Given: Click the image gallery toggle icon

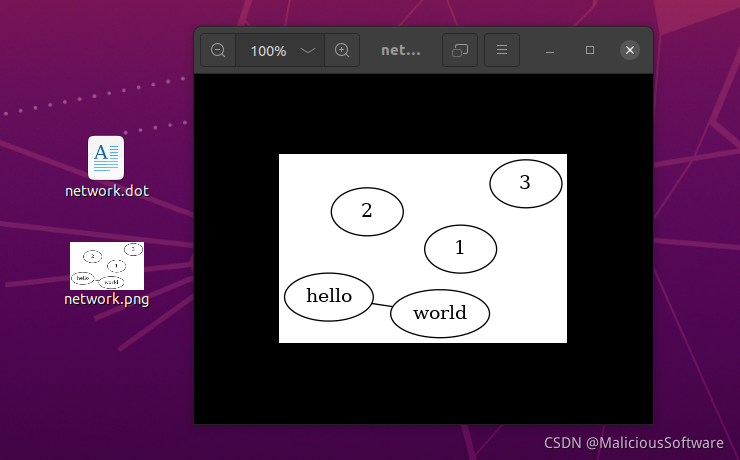Looking at the screenshot, I should (x=460, y=50).
